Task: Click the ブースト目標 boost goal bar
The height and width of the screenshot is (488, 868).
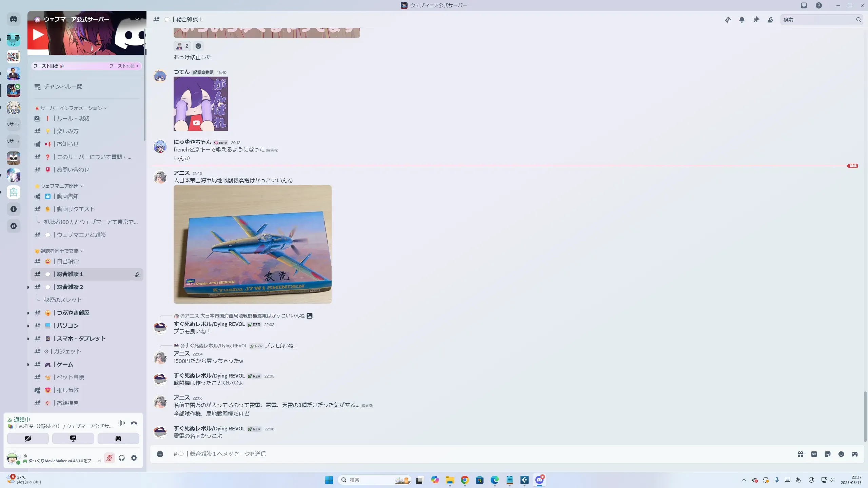Action: click(x=86, y=66)
